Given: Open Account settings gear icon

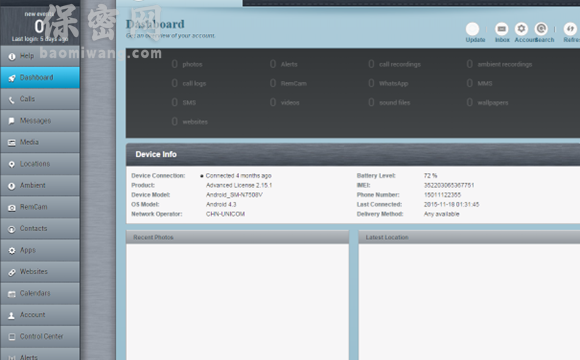Looking at the screenshot, I should pos(521,29).
